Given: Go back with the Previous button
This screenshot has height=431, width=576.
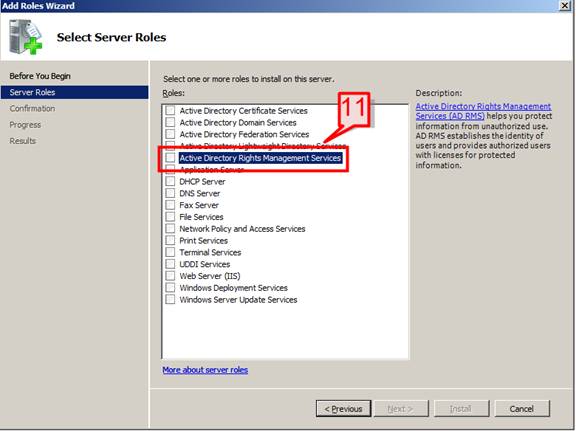Looking at the screenshot, I should [x=343, y=409].
